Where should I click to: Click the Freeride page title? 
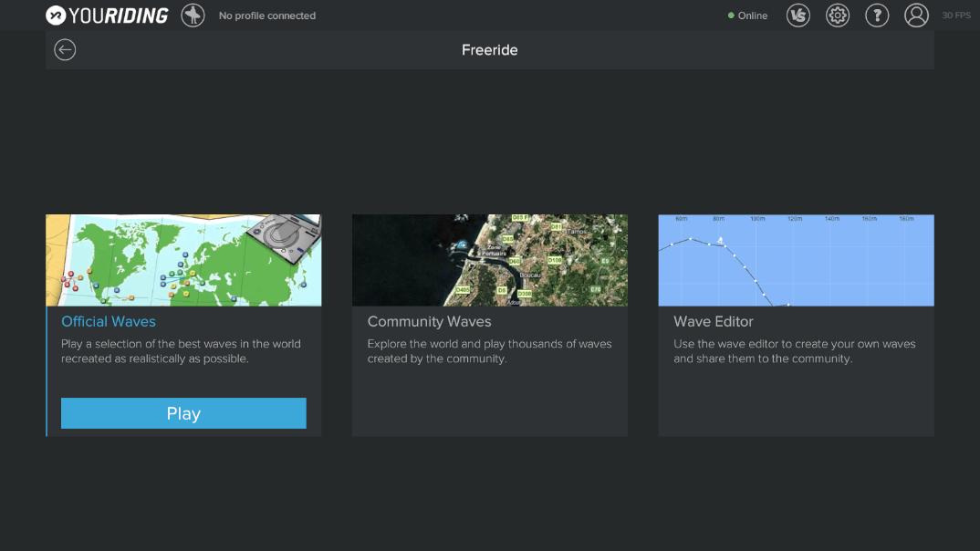pos(490,50)
